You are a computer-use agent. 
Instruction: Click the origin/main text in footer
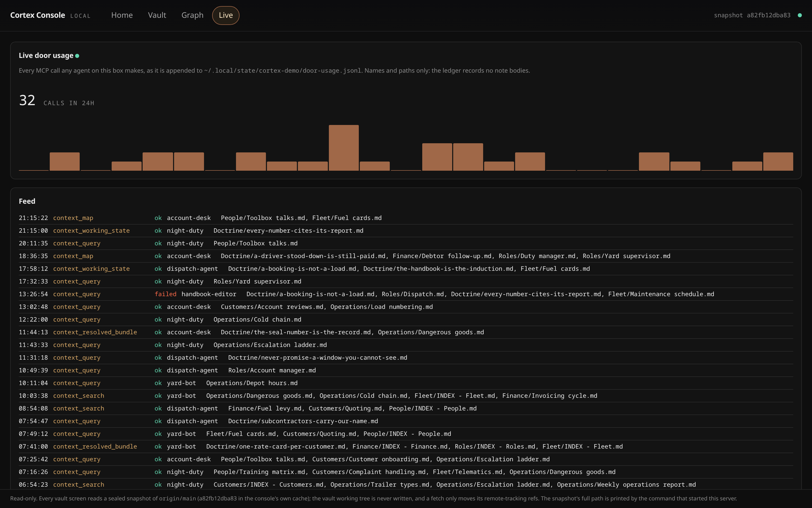(x=177, y=499)
